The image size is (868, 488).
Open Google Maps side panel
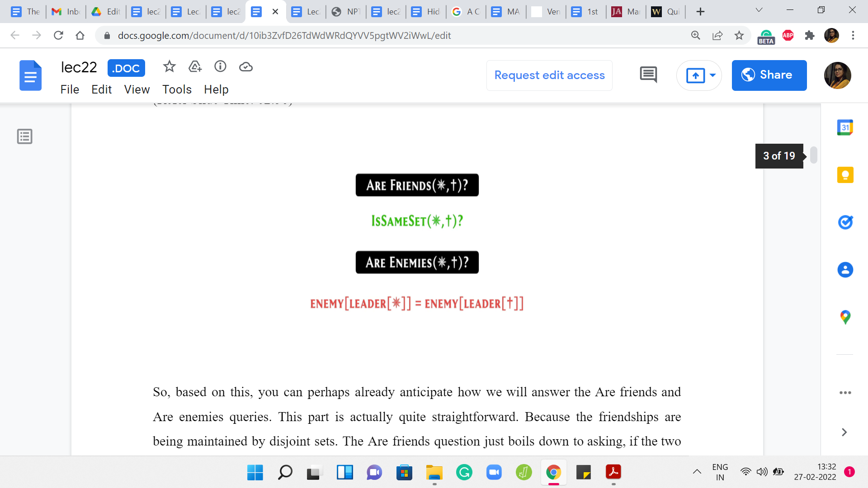click(x=845, y=317)
